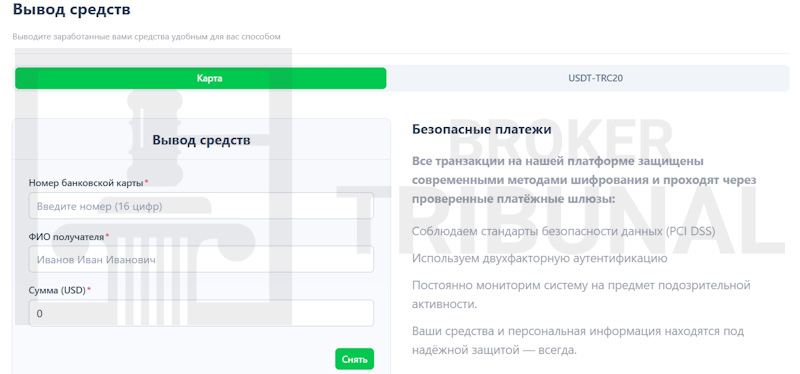The height and width of the screenshot is (374, 800).
Task: Select the Безопасные платежи heading
Action: pyautogui.click(x=481, y=129)
